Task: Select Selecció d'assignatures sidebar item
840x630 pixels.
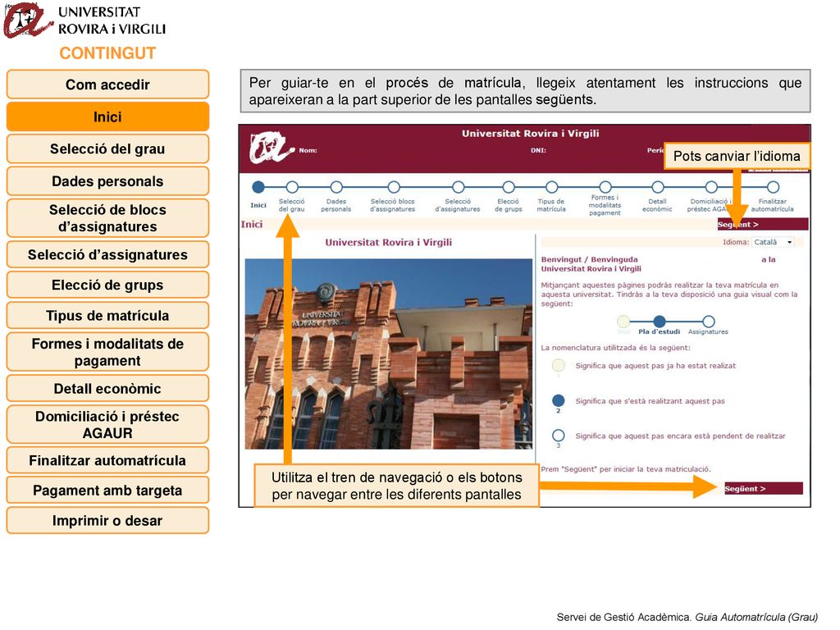Action: pos(107,254)
